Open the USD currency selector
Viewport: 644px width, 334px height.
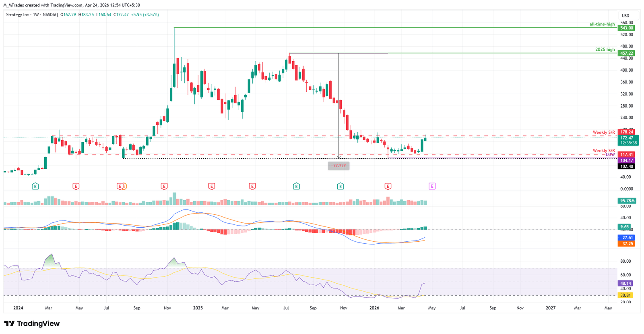(x=625, y=16)
